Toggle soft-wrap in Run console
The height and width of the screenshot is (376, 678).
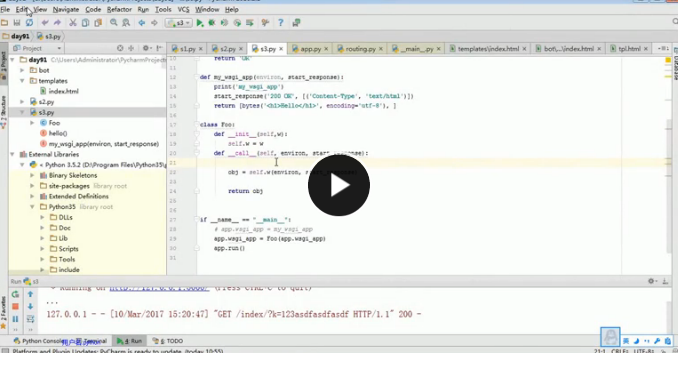click(30, 319)
